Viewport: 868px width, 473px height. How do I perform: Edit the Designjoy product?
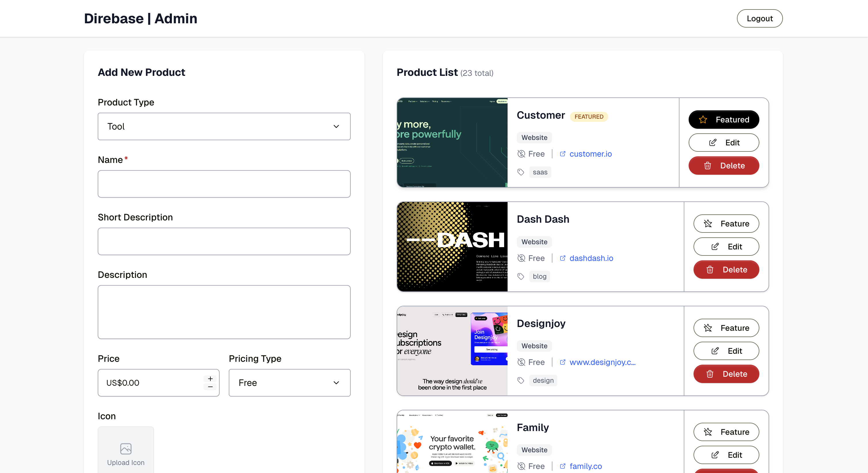pyautogui.click(x=726, y=351)
